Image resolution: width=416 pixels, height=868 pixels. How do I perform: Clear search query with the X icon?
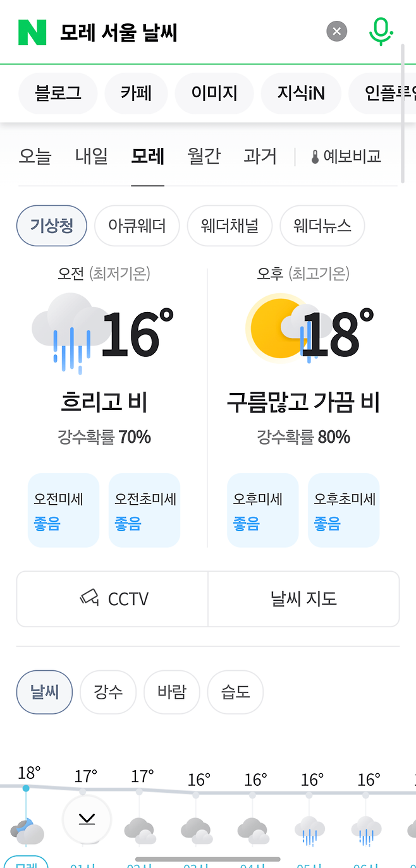[x=336, y=31]
